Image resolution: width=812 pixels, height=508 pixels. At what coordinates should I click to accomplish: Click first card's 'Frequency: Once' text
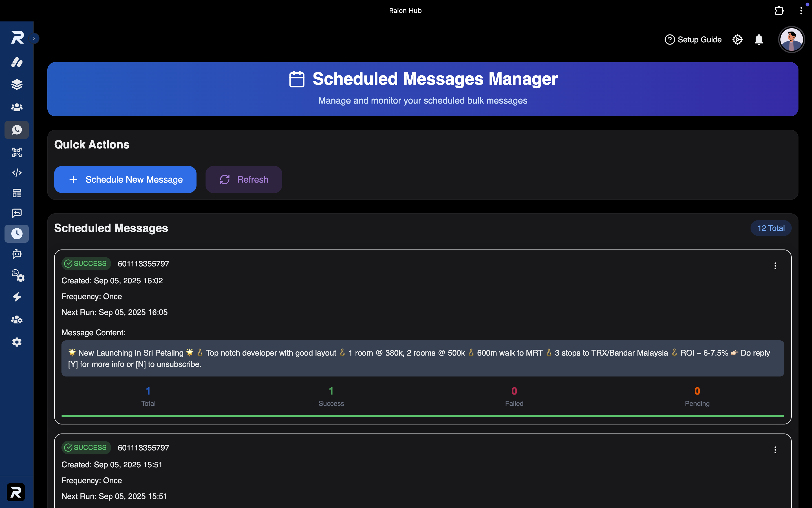(92, 296)
